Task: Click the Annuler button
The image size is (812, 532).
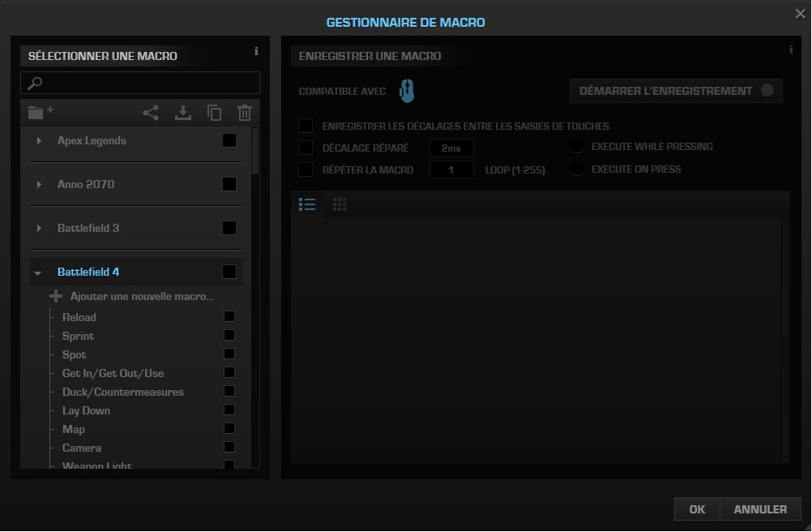Action: [759, 509]
